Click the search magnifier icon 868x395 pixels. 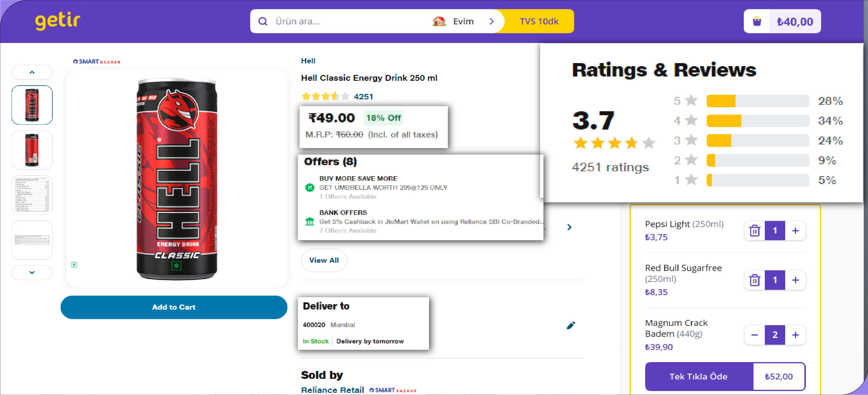pyautogui.click(x=263, y=22)
